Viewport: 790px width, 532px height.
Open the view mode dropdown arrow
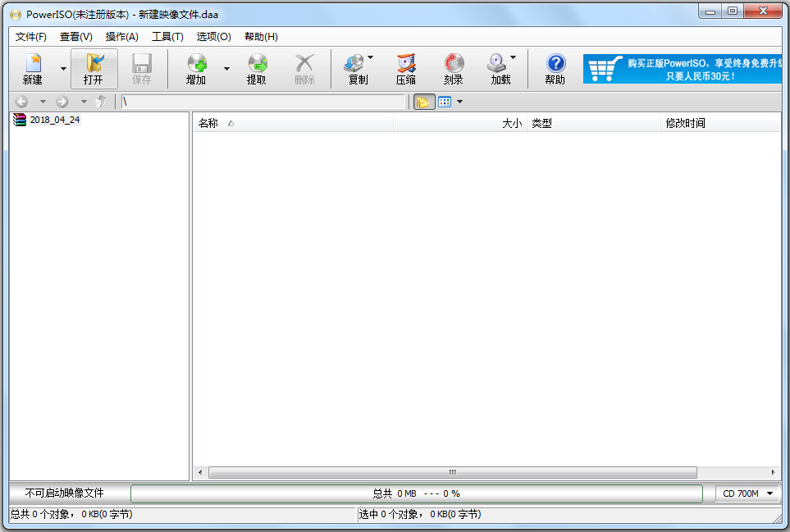pyautogui.click(x=459, y=102)
